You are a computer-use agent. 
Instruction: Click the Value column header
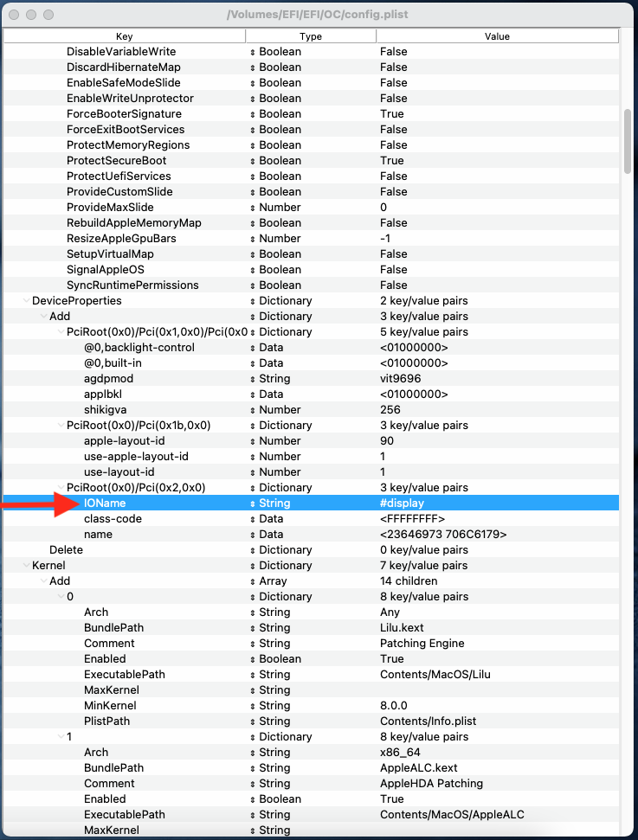[x=498, y=36]
